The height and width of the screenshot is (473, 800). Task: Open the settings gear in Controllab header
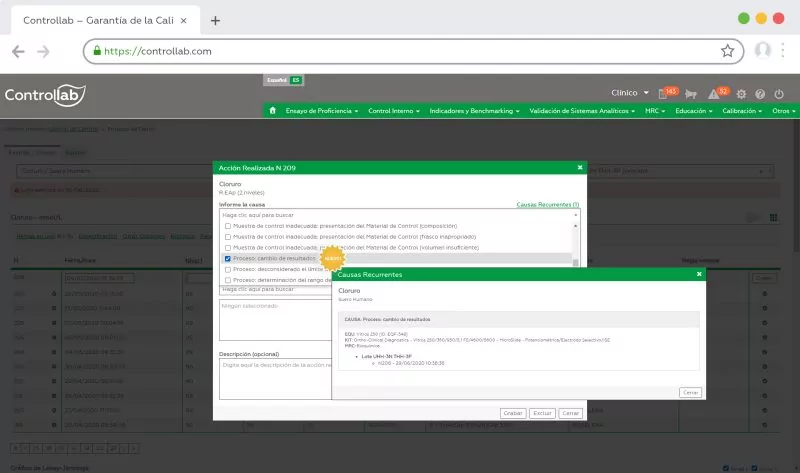coord(741,94)
